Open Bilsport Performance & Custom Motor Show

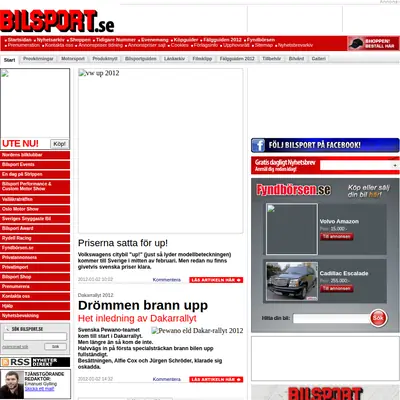pos(35,186)
